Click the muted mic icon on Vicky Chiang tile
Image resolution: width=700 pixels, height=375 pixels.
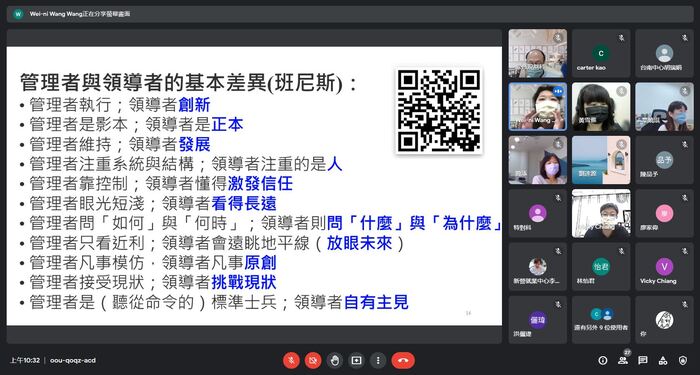click(x=685, y=251)
